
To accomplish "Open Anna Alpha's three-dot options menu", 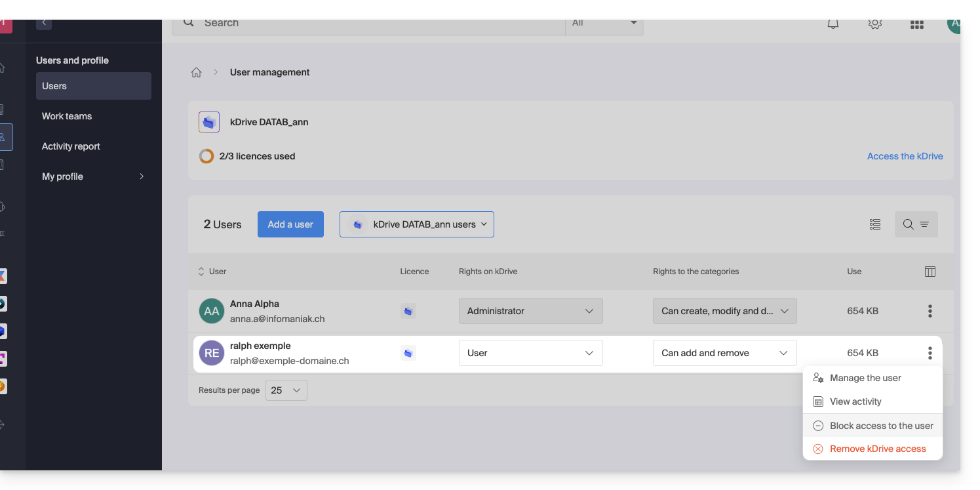I will (930, 311).
